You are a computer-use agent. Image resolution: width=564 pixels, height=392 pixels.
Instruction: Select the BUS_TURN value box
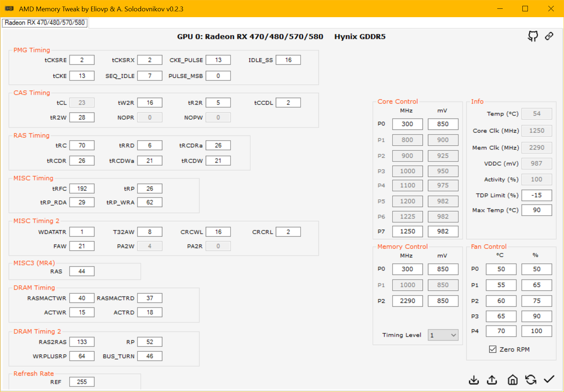click(150, 356)
